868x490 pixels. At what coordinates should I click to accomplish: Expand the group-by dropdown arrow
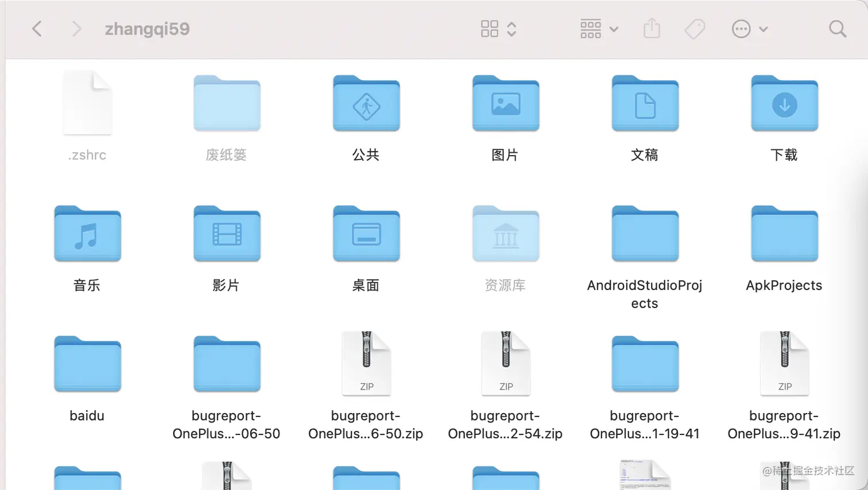pos(614,29)
